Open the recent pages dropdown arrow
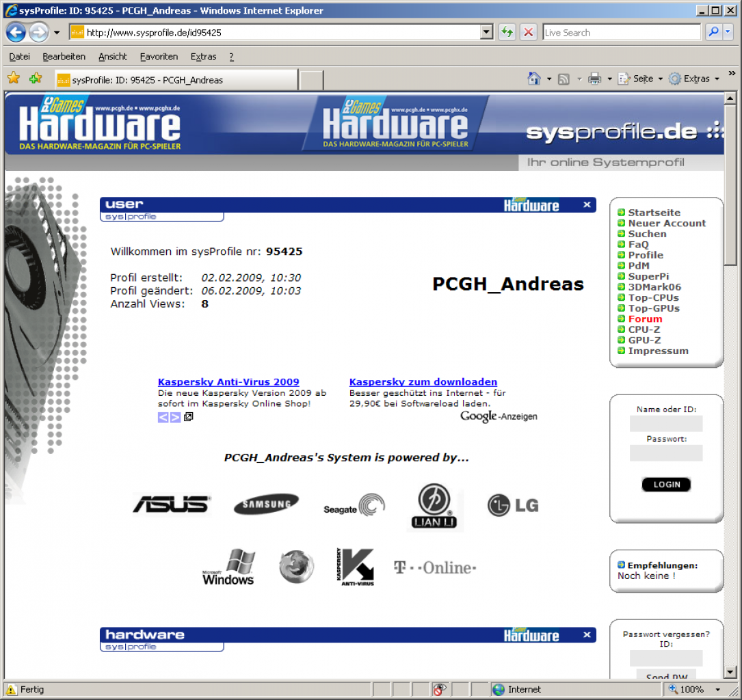The height and width of the screenshot is (700, 742). tap(57, 33)
